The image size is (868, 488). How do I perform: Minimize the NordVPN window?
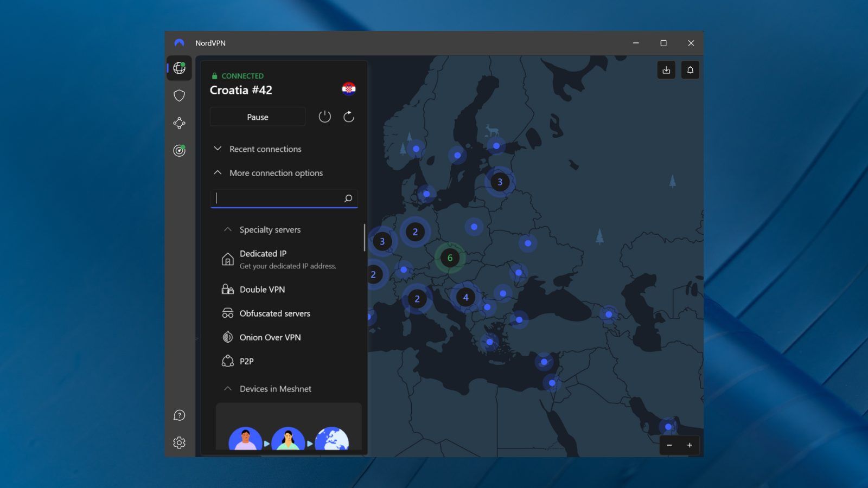(x=636, y=43)
